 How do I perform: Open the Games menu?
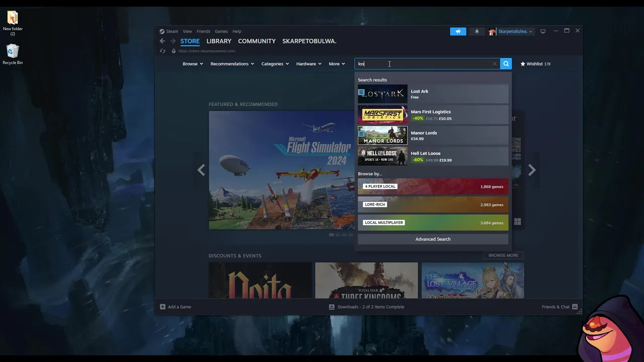tap(221, 31)
